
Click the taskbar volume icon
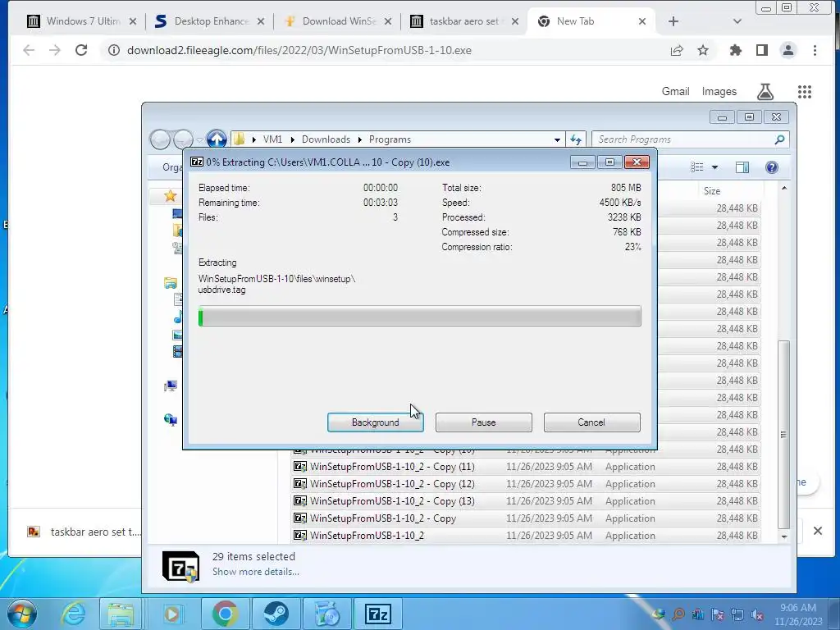pyautogui.click(x=757, y=615)
